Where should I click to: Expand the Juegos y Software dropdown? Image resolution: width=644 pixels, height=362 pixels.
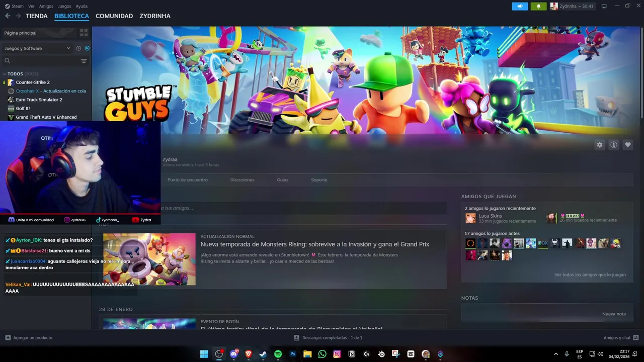click(38, 48)
